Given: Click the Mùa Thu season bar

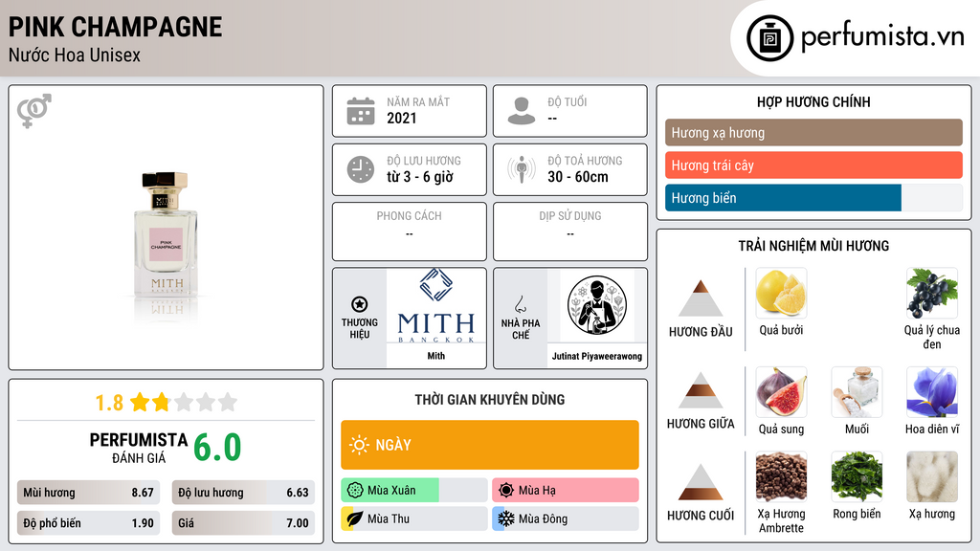Looking at the screenshot, I should [413, 518].
